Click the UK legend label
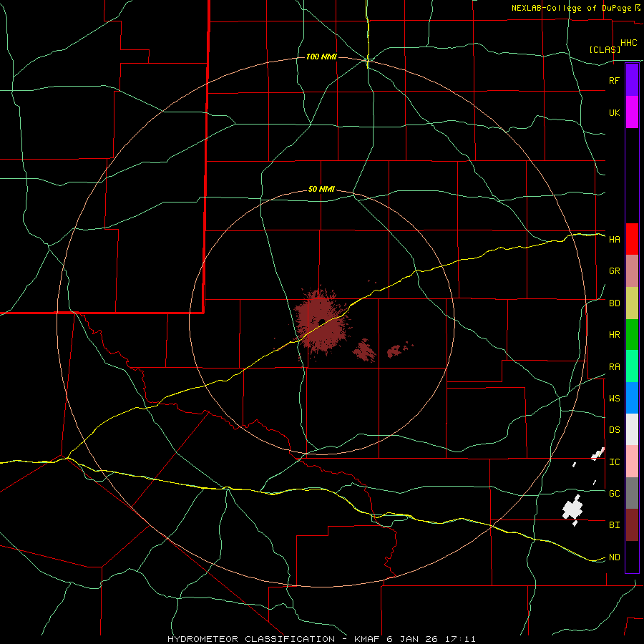The height and width of the screenshot is (644, 644). tap(614, 112)
